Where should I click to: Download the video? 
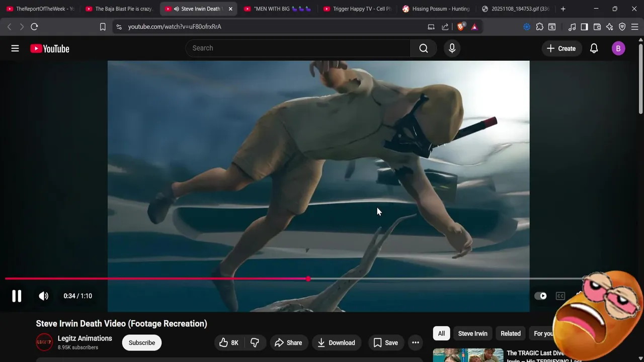click(337, 343)
